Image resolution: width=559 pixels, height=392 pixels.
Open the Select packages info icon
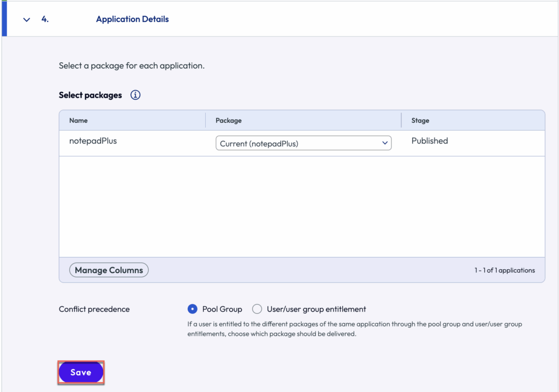135,95
